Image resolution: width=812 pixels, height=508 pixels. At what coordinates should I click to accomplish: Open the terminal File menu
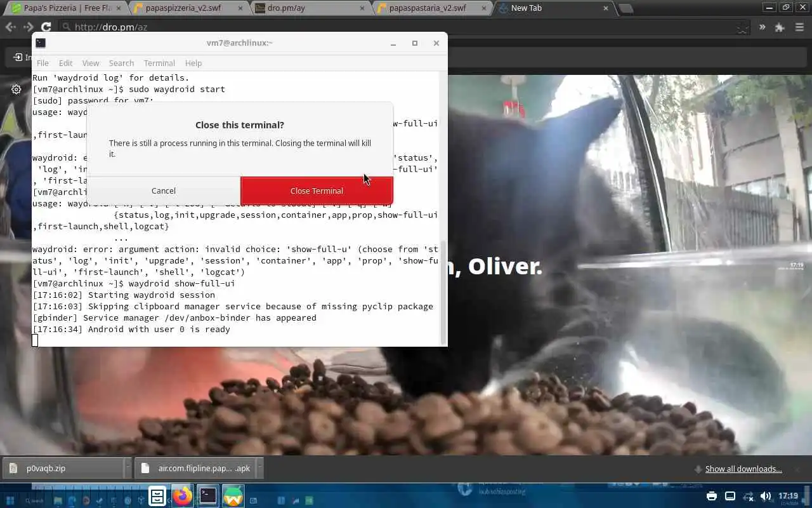point(43,63)
